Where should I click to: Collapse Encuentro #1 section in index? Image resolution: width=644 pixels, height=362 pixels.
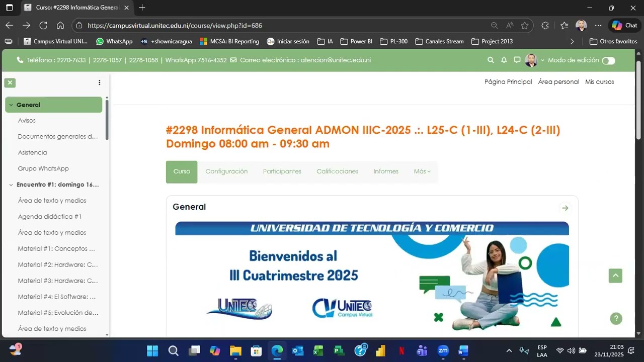[x=11, y=185]
